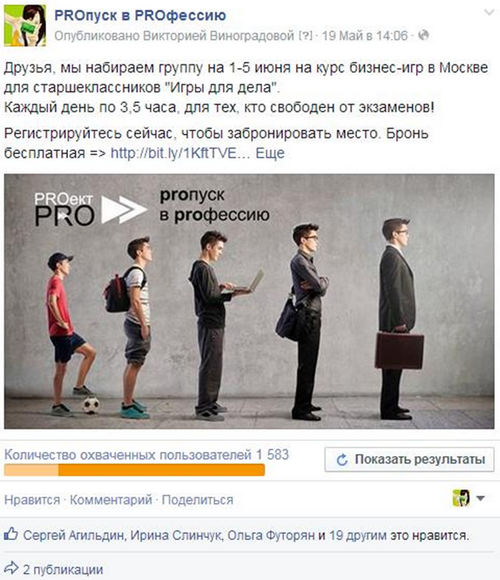500x580 pixels.
Task: Open the 19 Май в 14:06 timestamp
Action: coord(365,36)
